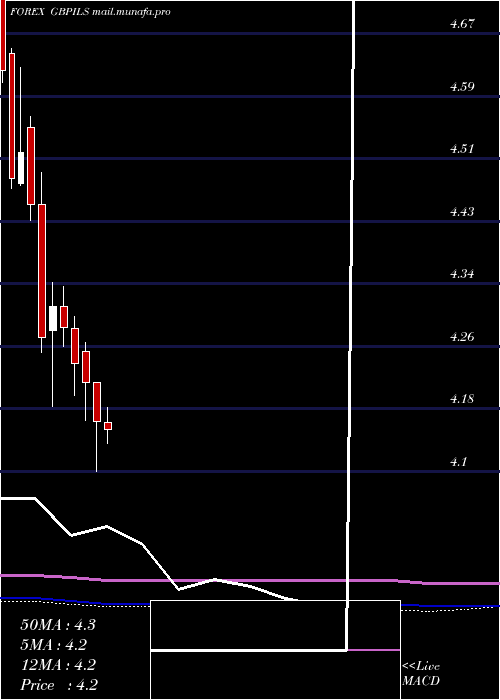Click the '12MA : 4.2' readout
The height and width of the screenshot is (700, 500).
coord(58,665)
